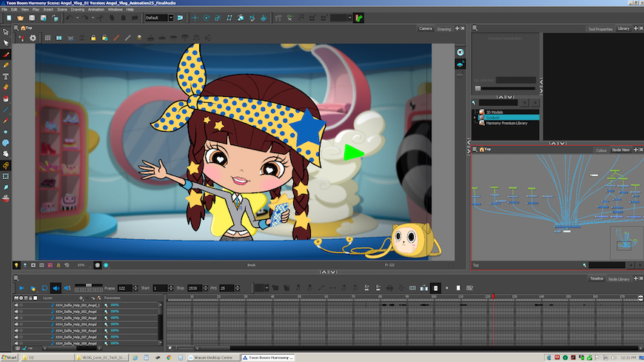Screen dimensions: 644x362
Task: Open the Animation menu
Action: pos(96,10)
